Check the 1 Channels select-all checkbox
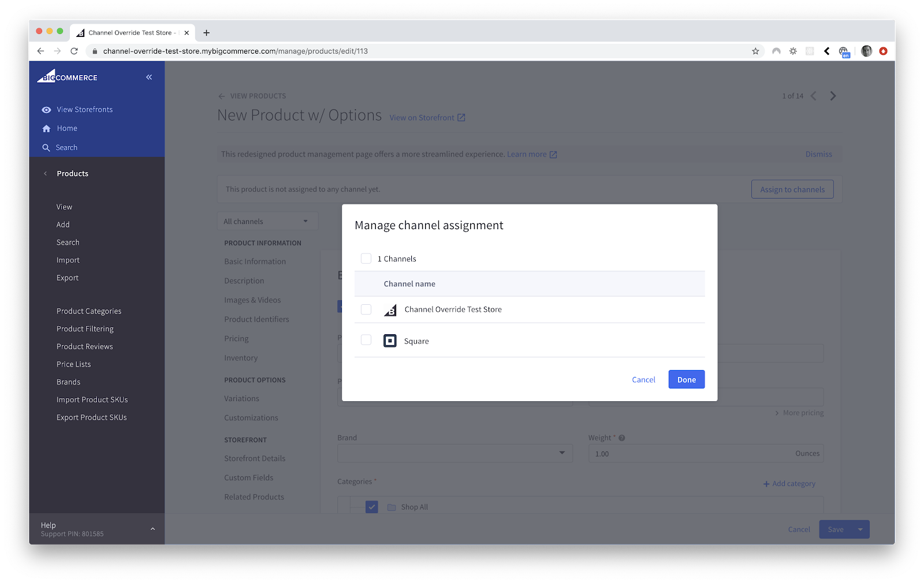 click(x=366, y=258)
